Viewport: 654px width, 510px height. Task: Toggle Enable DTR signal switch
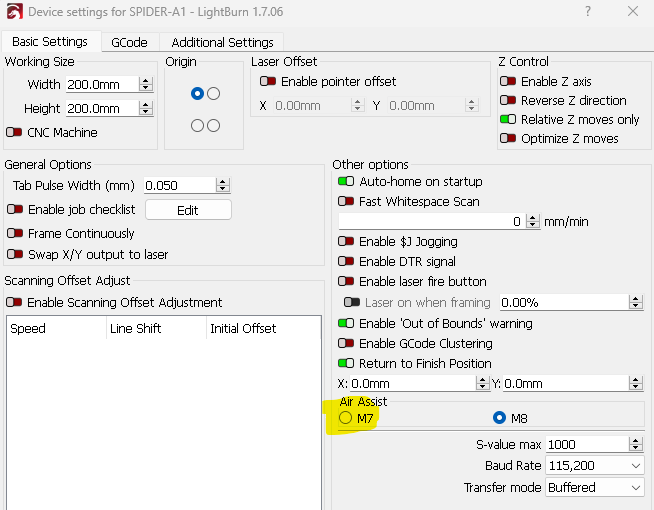click(346, 261)
